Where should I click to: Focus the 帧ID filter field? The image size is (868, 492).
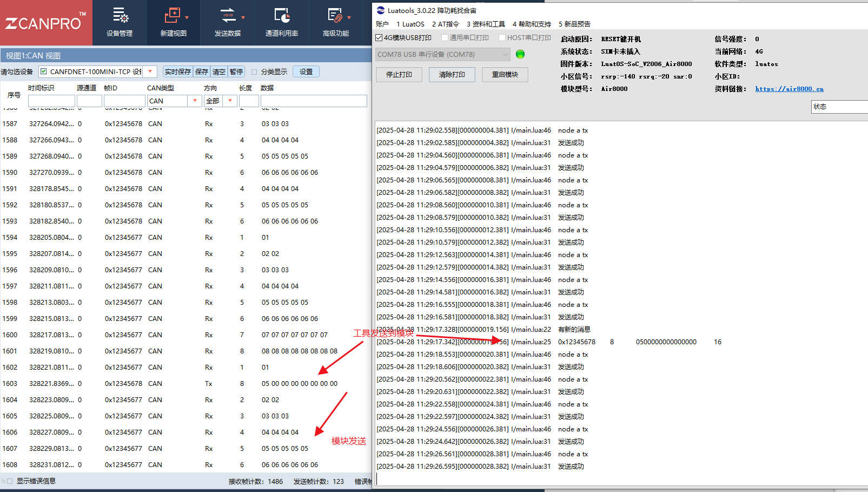tap(124, 101)
